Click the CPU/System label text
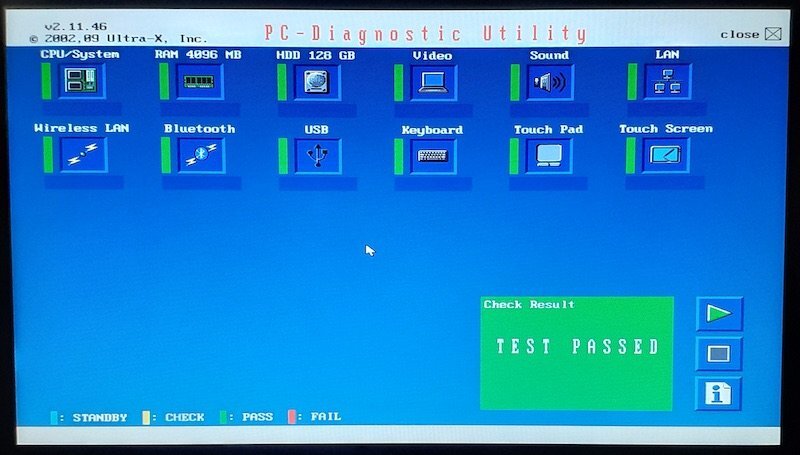This screenshot has height=455, width=800. [80, 54]
